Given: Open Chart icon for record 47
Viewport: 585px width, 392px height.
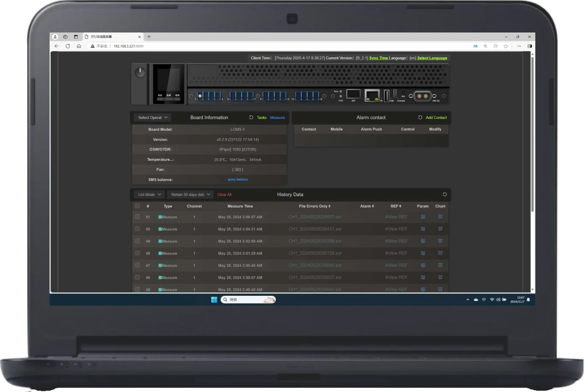Looking at the screenshot, I should (x=440, y=265).
